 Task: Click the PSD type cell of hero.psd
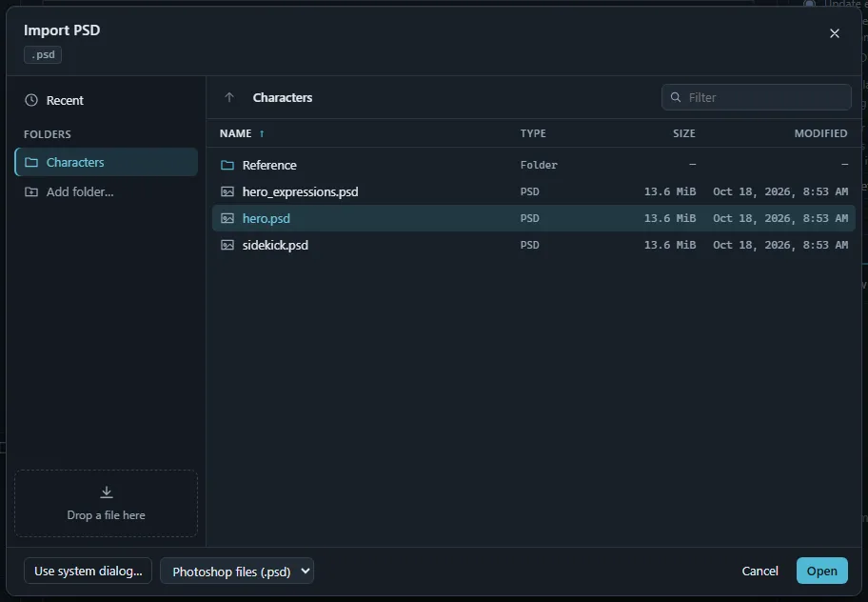[529, 218]
